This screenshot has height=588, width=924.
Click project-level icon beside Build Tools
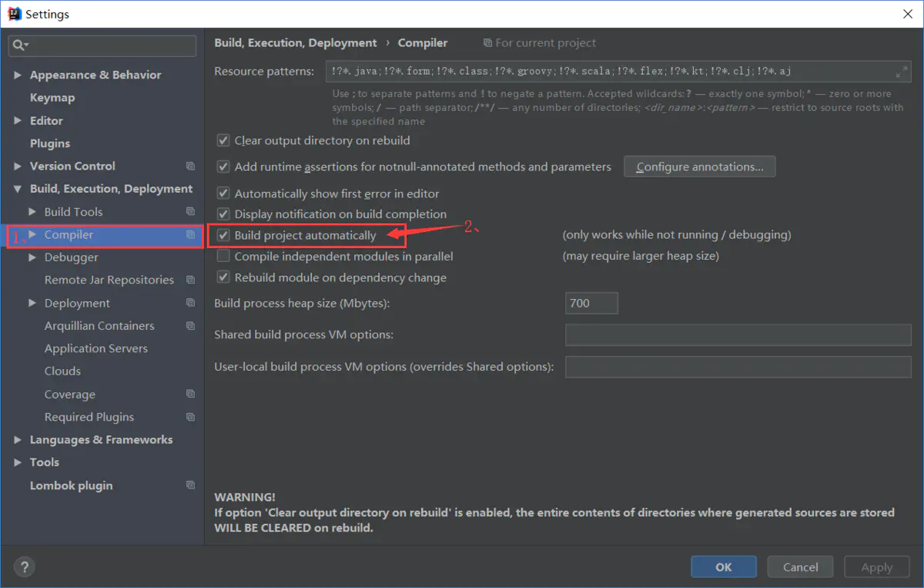pyautogui.click(x=190, y=212)
